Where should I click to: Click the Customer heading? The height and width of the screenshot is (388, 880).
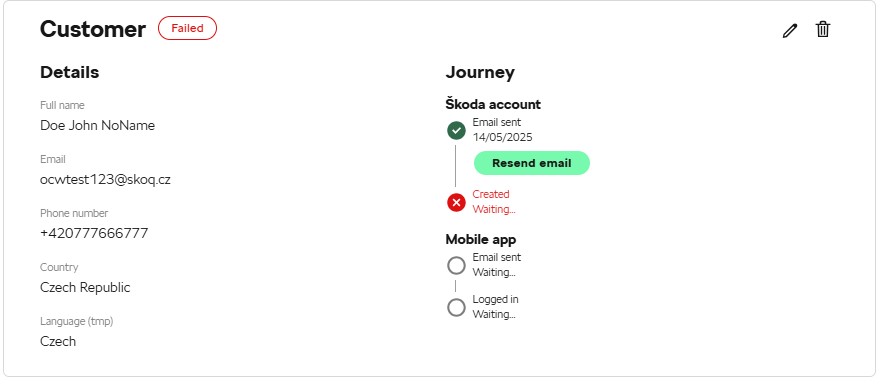[93, 29]
